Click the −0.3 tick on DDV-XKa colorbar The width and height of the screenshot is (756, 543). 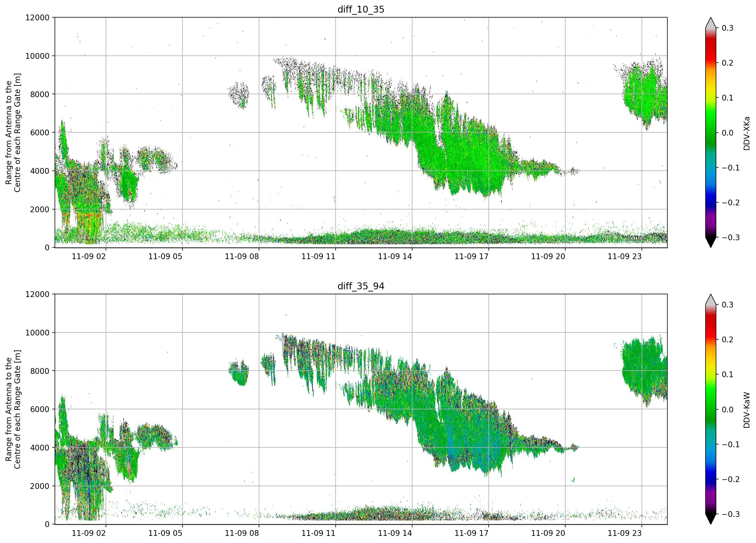coord(731,237)
